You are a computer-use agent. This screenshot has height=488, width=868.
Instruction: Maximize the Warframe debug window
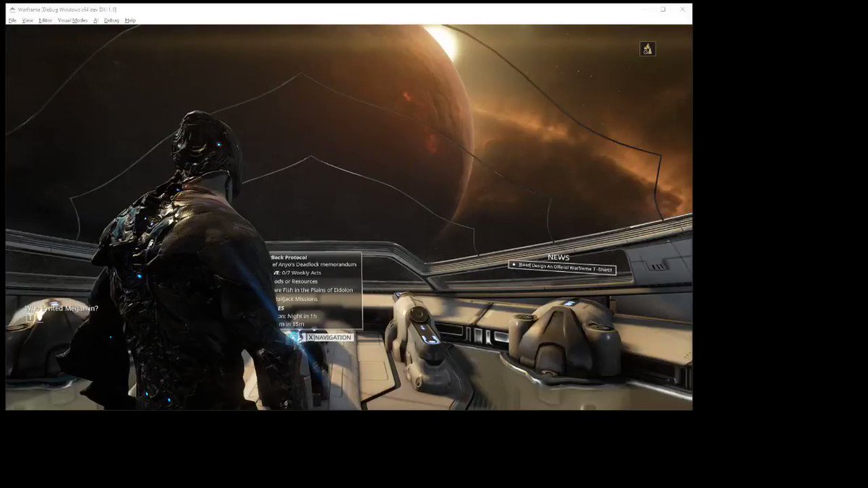click(x=663, y=9)
